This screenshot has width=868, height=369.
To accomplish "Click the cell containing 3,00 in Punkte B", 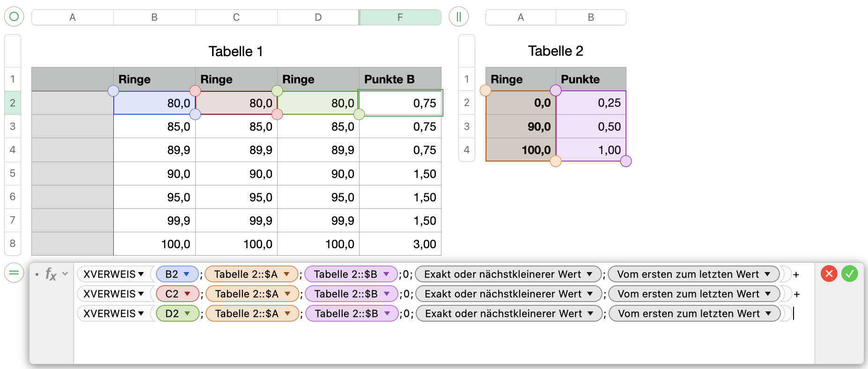I will click(x=400, y=244).
